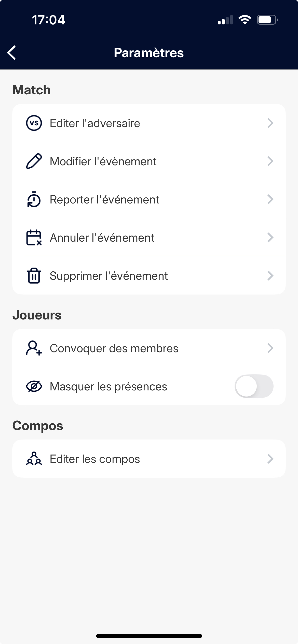Viewport: 298px width, 644px height.
Task: Tap the Masquer les présences label
Action: coord(108,386)
